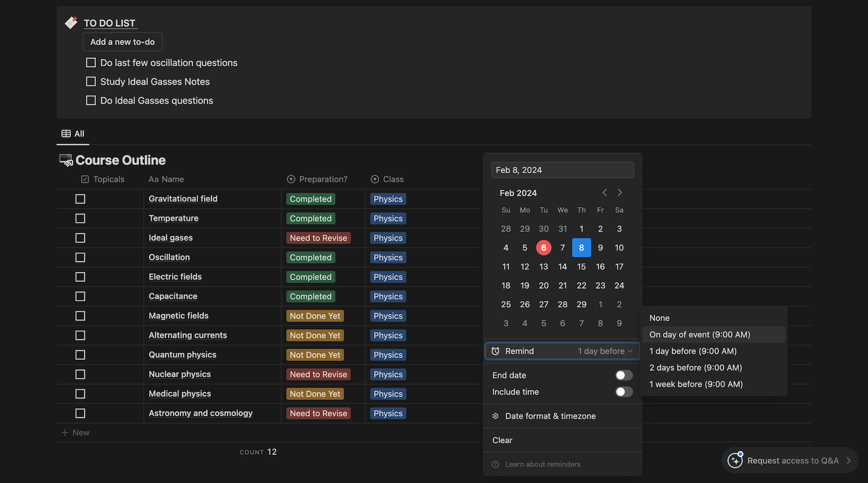Click the to-do list tag icon

tap(71, 23)
